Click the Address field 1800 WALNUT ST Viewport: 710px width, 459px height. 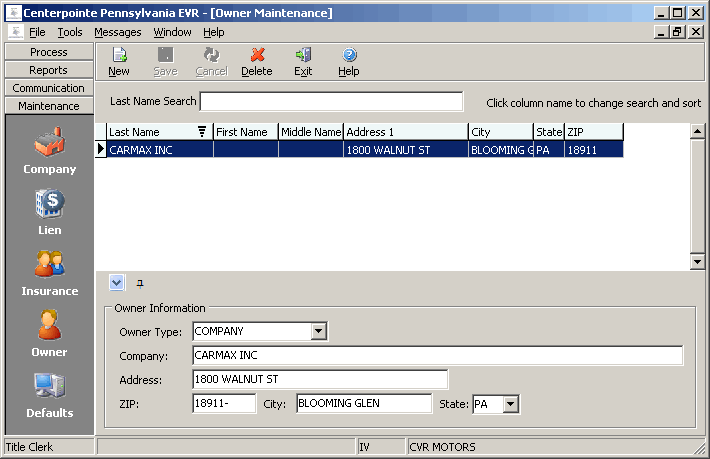(320, 379)
